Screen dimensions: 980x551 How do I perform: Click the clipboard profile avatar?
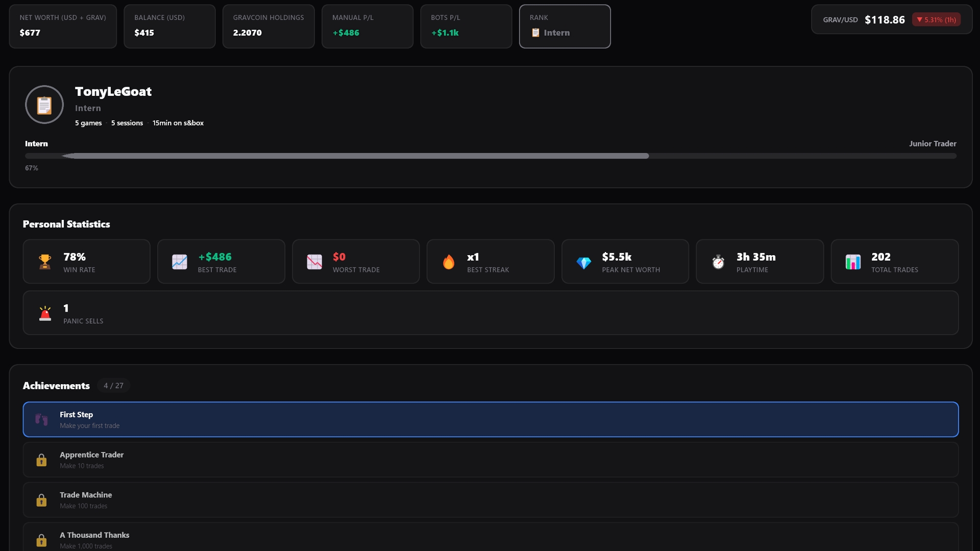[x=44, y=105]
